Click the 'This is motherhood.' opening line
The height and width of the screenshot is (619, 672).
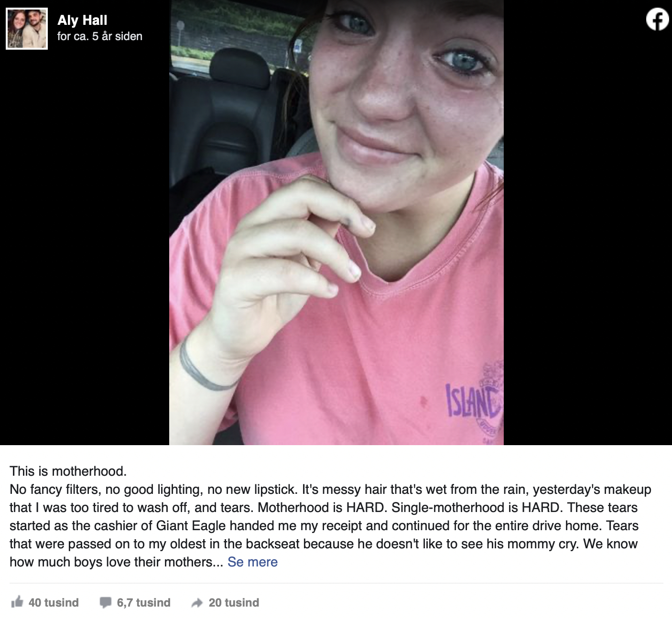coord(68,471)
